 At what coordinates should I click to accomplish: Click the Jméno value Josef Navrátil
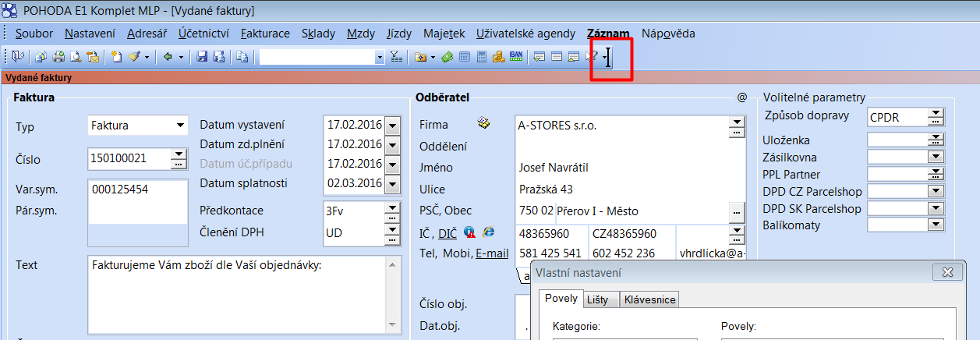[x=554, y=168]
